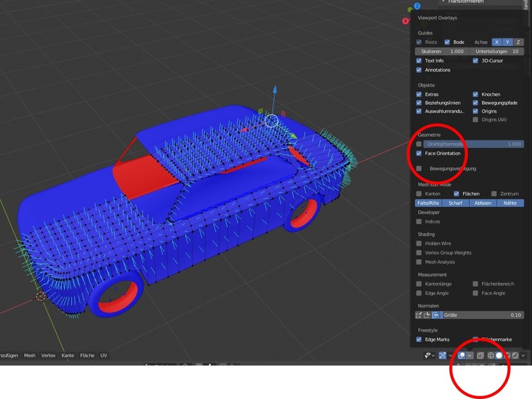Open object visibility filter dropdown arrow
Viewport: 532px width, 399px height.
click(433, 355)
